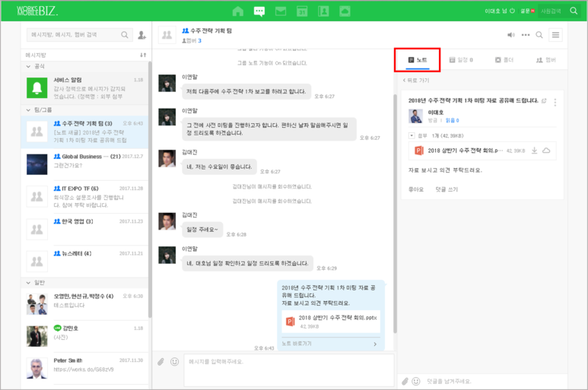Open the Mail envelope icon
Screen dimensions: 588x390
click(x=281, y=11)
